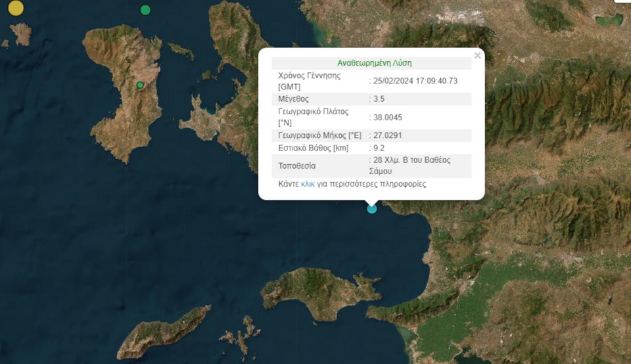The image size is (631, 364).
Task: Click the 'Χρόνος Γέννησης [GMT]' label
Action: 309,81
